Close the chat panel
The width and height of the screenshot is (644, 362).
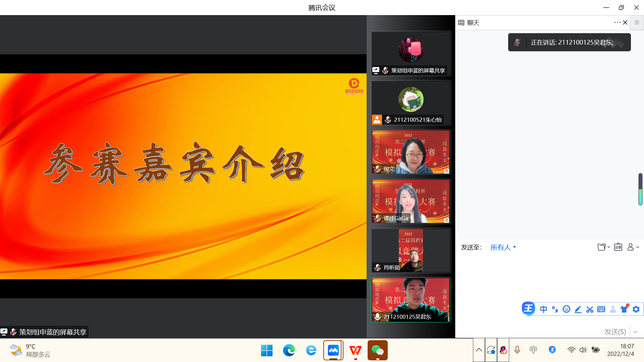[625, 22]
